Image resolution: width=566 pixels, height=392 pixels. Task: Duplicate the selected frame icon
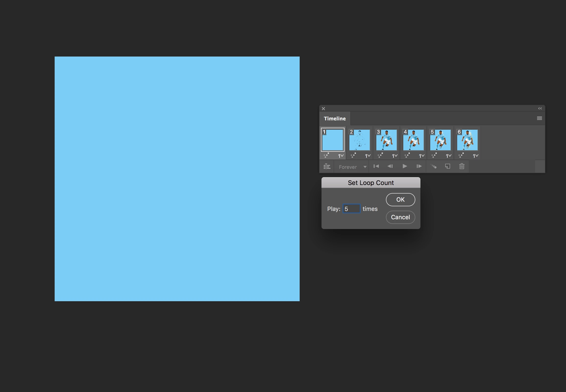[x=447, y=166]
